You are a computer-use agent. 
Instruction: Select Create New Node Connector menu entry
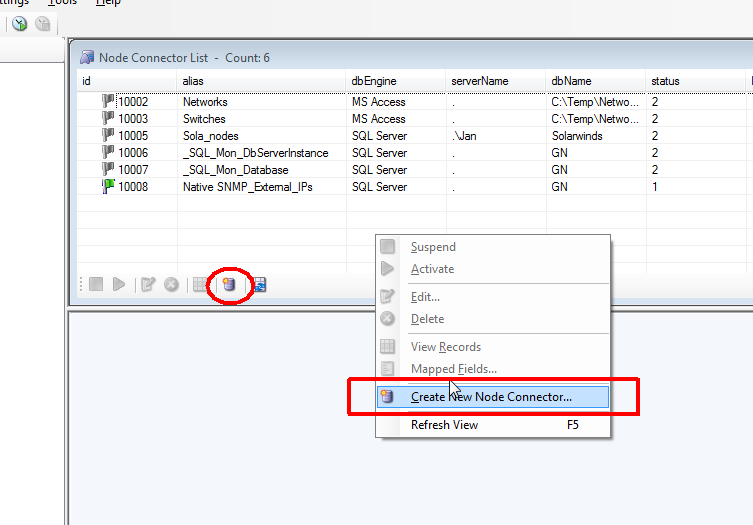point(491,397)
